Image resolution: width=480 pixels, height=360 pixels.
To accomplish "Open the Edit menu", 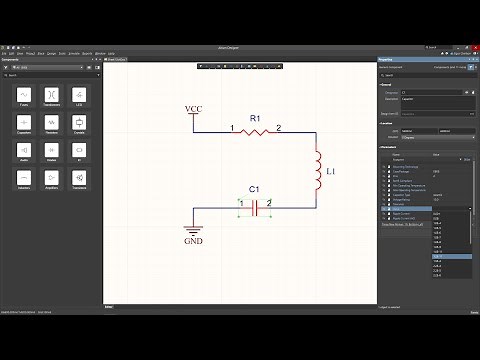I will pyautogui.click(x=12, y=53).
